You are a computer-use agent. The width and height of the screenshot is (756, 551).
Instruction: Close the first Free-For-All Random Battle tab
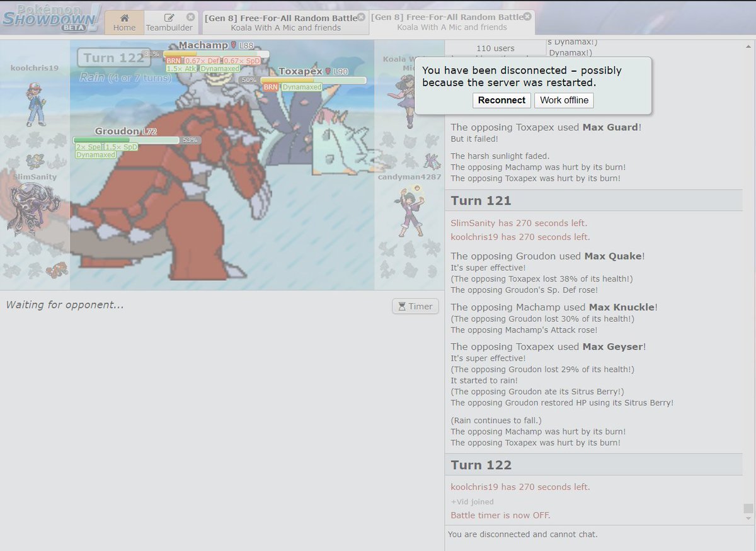[361, 17]
